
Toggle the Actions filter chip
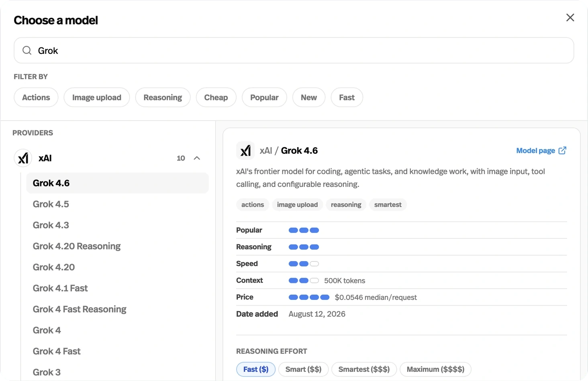(36, 97)
